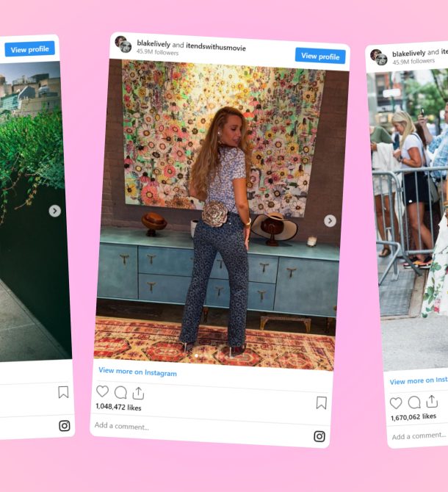Open comment bubble on the right post
Viewport: 448px width, 492px height.
pyautogui.click(x=414, y=402)
